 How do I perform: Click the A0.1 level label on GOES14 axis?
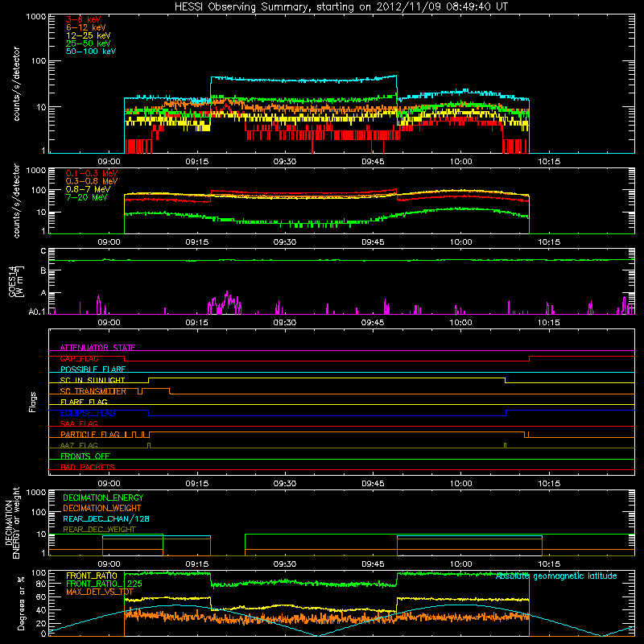37,312
